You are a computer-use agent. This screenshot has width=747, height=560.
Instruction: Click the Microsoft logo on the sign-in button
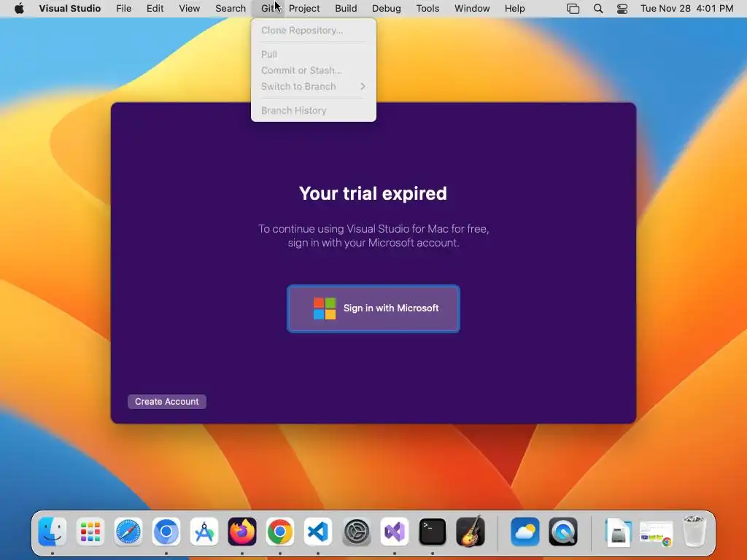(x=325, y=308)
